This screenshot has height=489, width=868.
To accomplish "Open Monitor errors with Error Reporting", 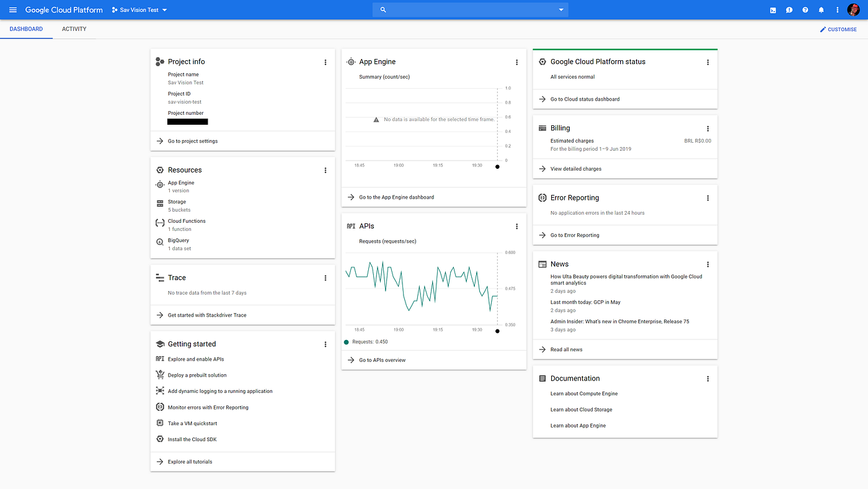I will [x=208, y=407].
